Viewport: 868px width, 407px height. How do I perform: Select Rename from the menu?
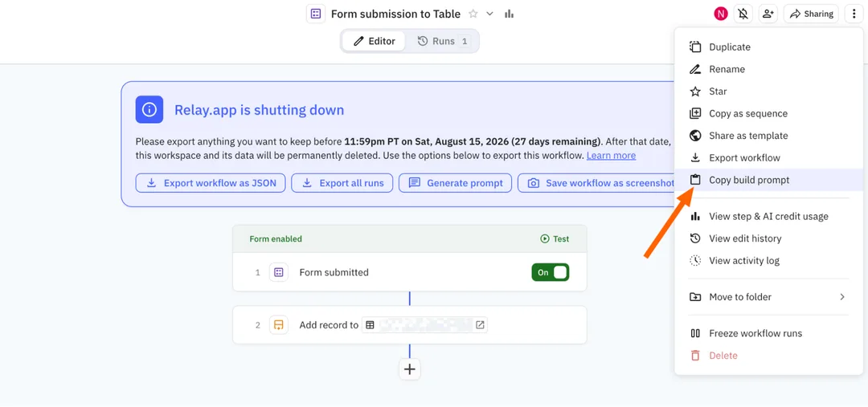click(769, 69)
